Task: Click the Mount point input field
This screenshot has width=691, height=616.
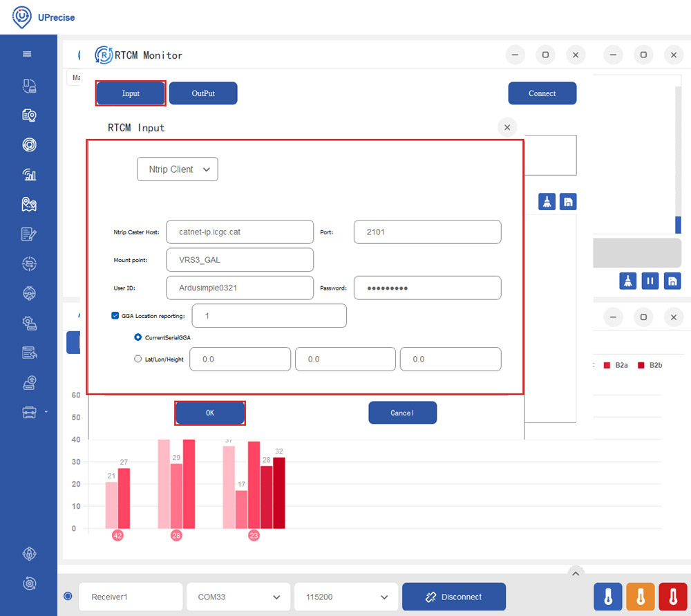Action: coord(240,260)
